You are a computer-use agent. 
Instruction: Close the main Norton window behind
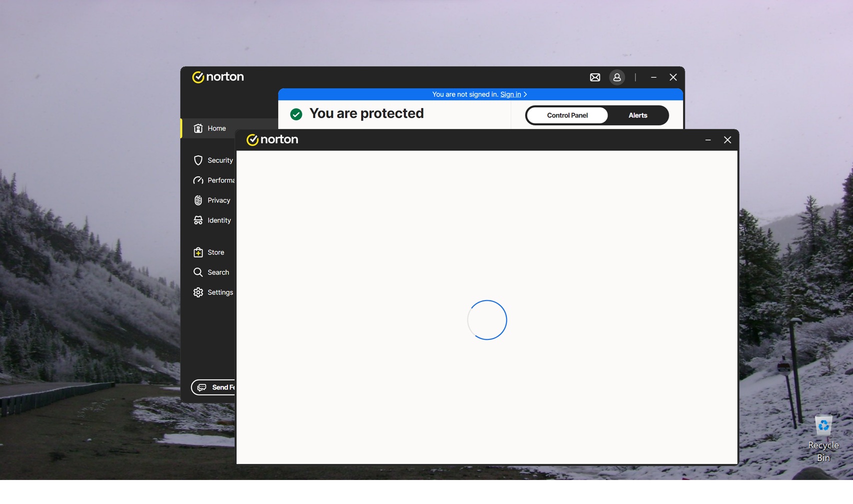tap(673, 77)
